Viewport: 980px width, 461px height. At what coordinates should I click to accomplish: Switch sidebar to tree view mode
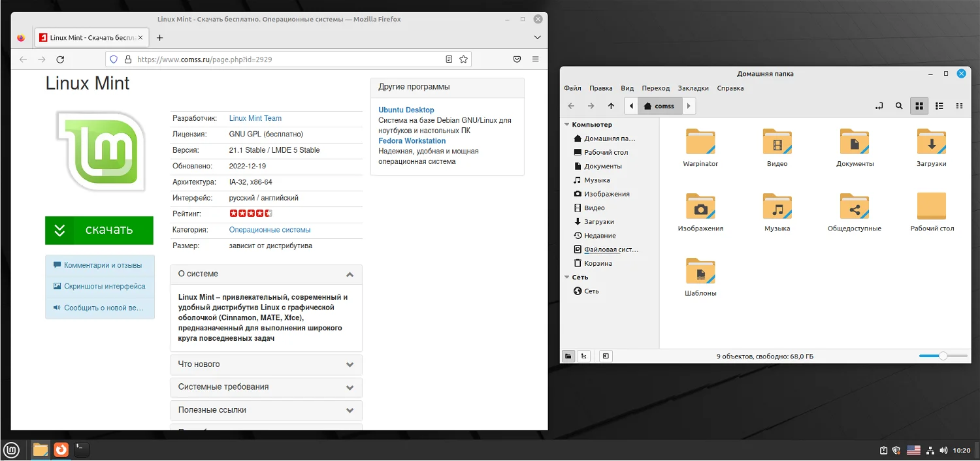(583, 356)
